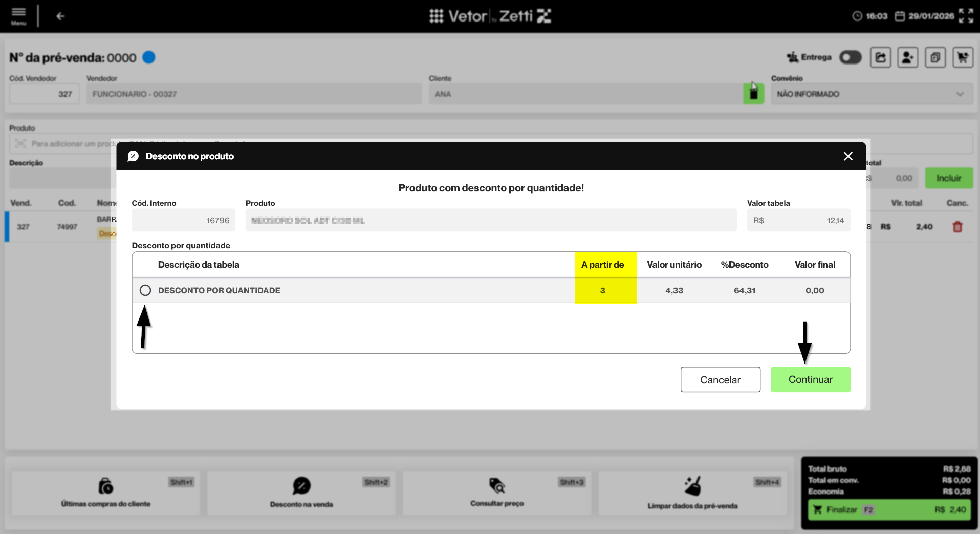
Task: Click the calendar icon beside 29/01/2026
Action: coord(900,16)
